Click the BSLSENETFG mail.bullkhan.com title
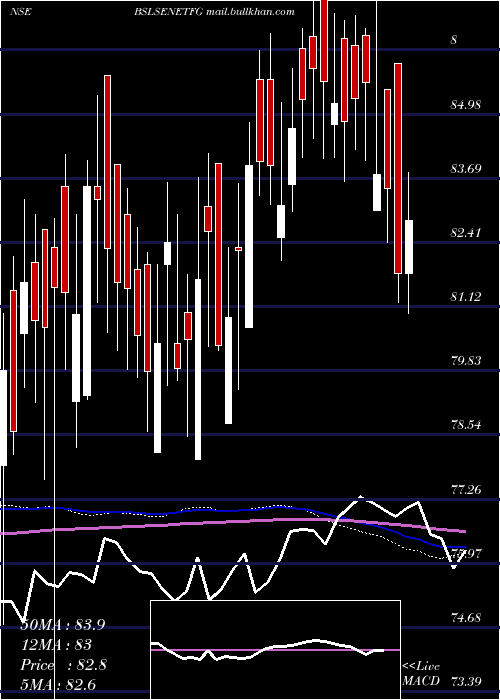This screenshot has width=500, height=700. pyautogui.click(x=214, y=12)
